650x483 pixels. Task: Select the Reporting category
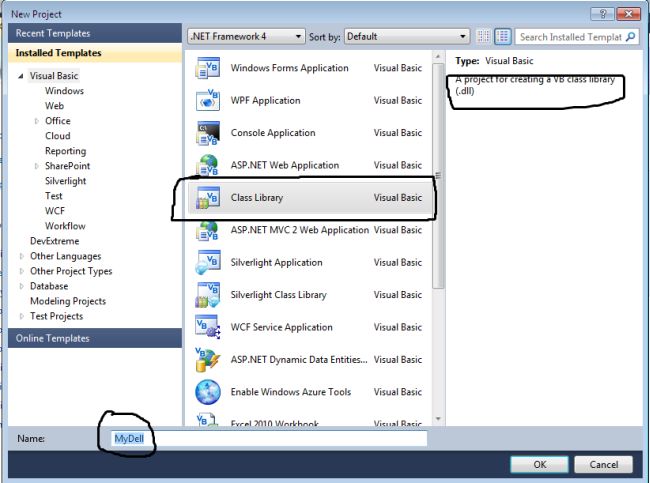pos(65,151)
